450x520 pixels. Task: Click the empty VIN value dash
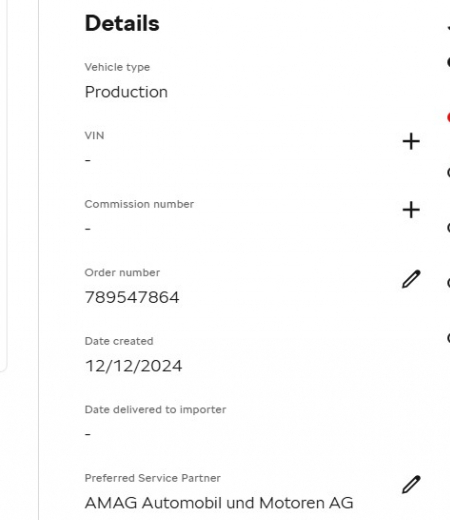(88, 161)
